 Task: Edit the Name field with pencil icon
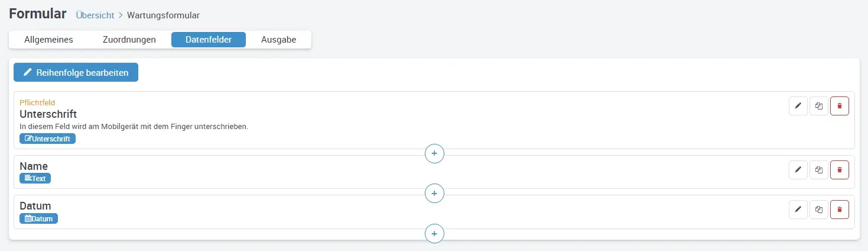tap(798, 170)
